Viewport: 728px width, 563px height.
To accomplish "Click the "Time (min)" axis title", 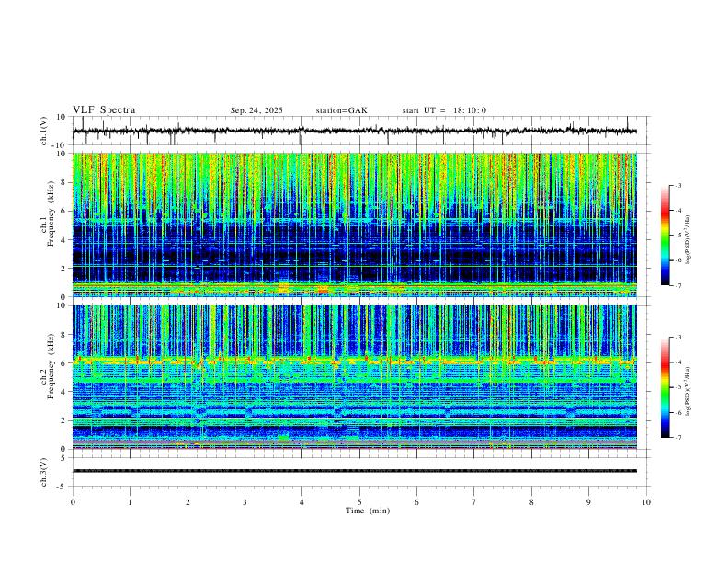I will pyautogui.click(x=368, y=511).
